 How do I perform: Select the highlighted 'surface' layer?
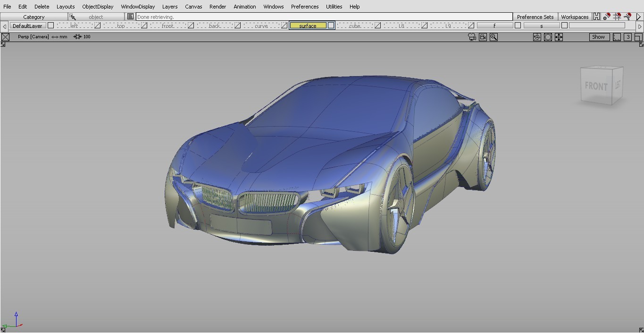point(308,26)
